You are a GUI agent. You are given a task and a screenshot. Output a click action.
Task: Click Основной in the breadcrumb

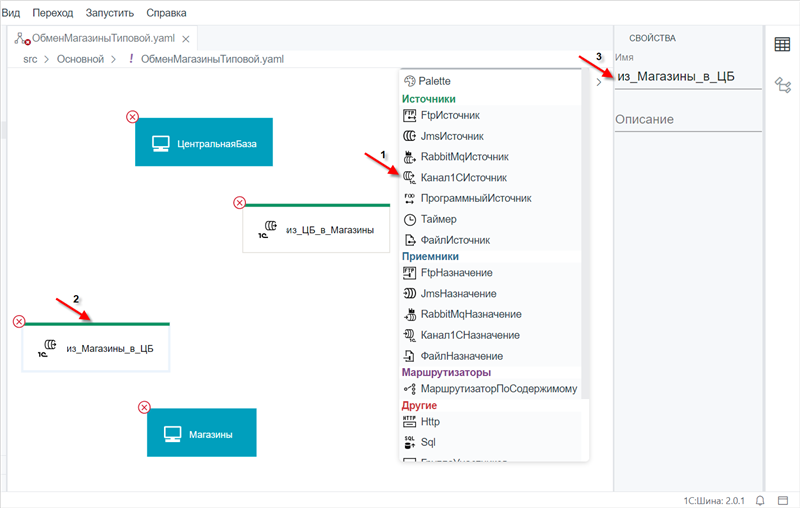[80, 59]
